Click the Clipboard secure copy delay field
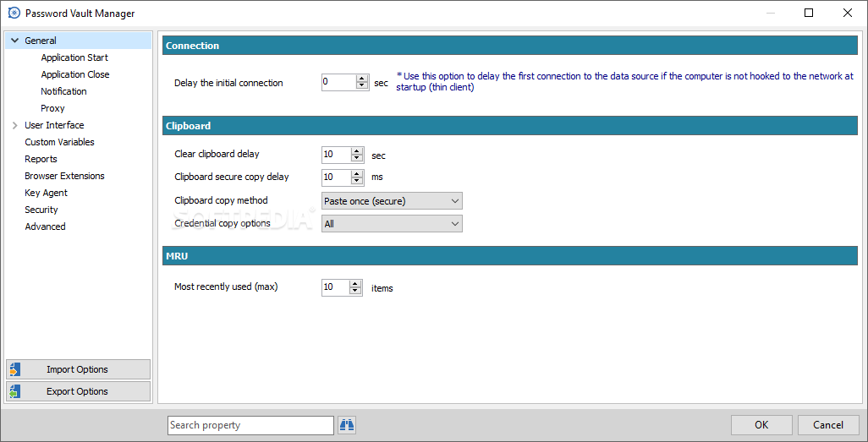Viewport: 868px width, 442px height. [x=336, y=177]
